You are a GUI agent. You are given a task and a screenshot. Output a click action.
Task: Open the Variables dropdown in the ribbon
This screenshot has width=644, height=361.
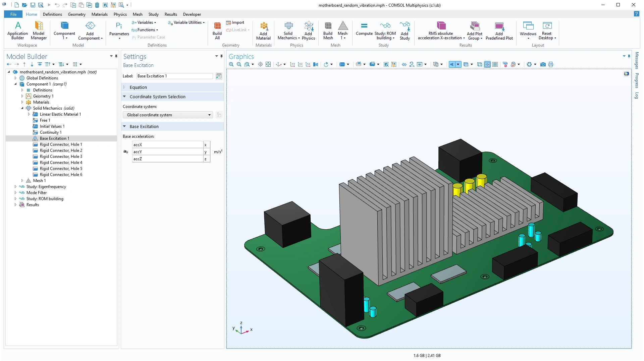click(x=144, y=22)
